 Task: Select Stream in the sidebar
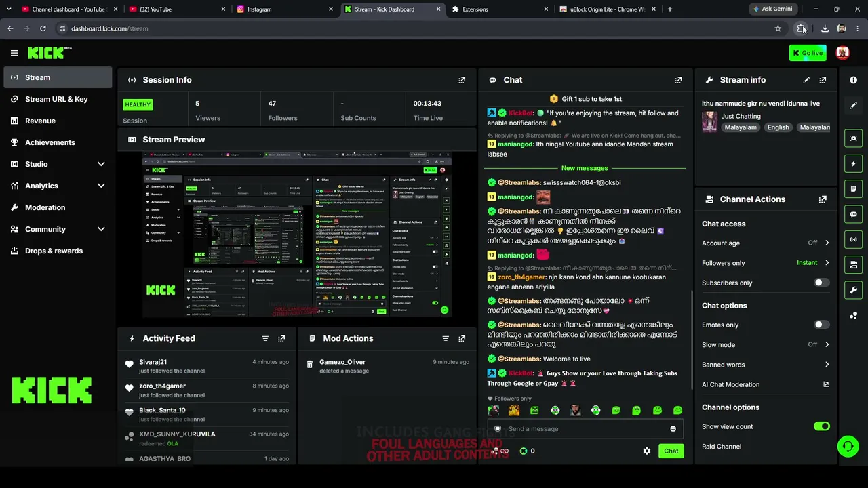(x=58, y=77)
